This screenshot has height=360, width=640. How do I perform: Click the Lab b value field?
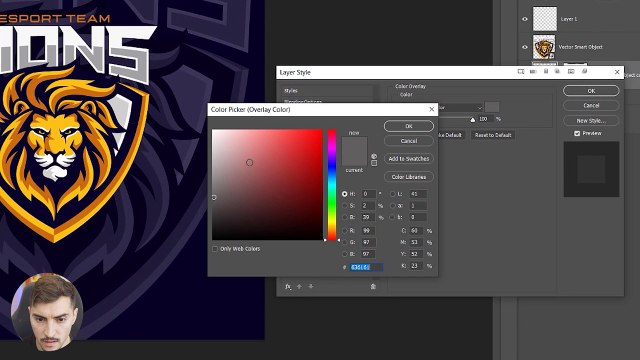[x=418, y=217]
